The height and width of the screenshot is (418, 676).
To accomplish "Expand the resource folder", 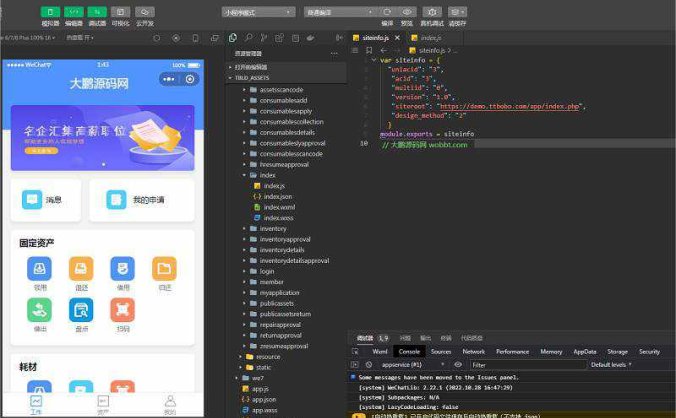I will coord(286,357).
